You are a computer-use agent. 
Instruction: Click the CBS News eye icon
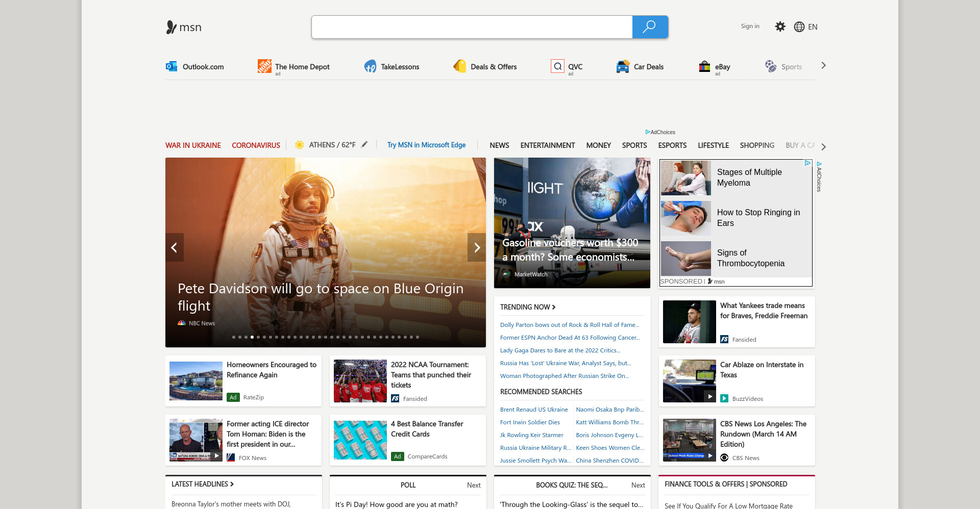[724, 457]
